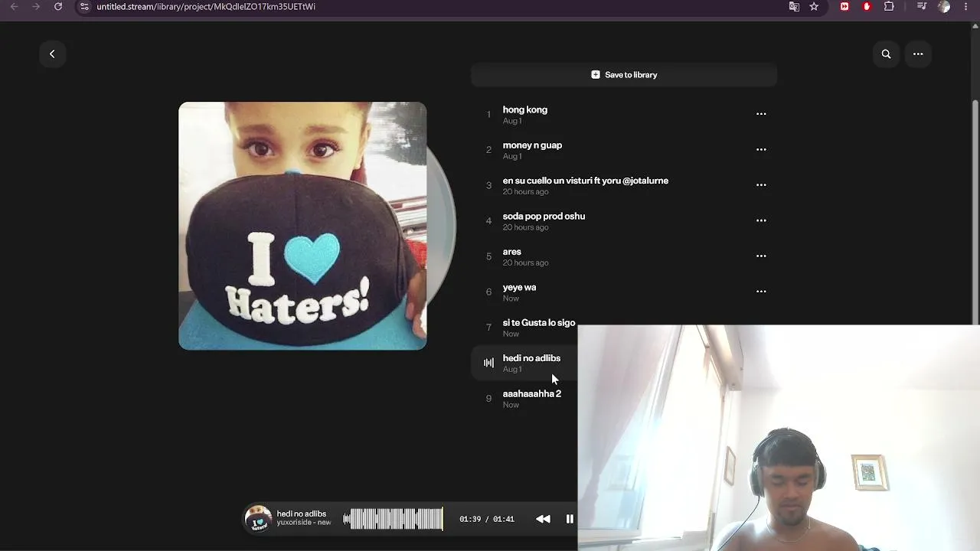The height and width of the screenshot is (551, 980).
Task: Open the media control playlist icon
Action: click(x=922, y=6)
